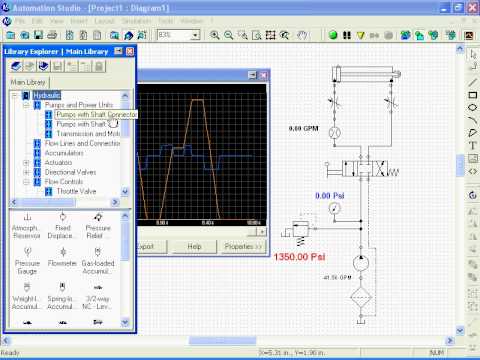Select Flow Lines and Connections tree item
The height and width of the screenshot is (360, 480).
(x=82, y=143)
